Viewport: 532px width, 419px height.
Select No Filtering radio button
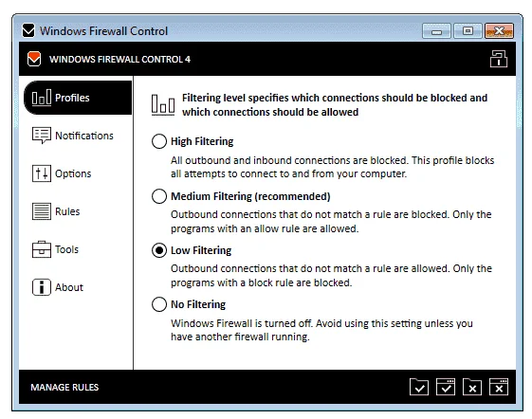[159, 304]
